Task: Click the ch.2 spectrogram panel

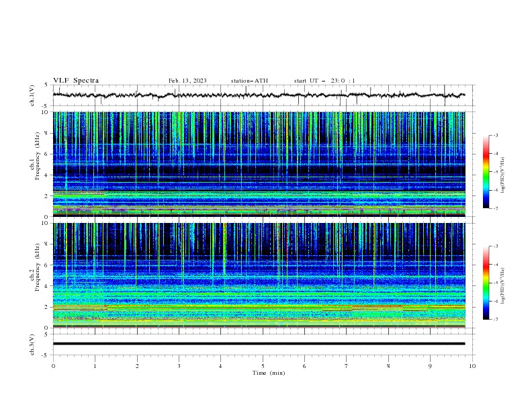Action: [259, 275]
